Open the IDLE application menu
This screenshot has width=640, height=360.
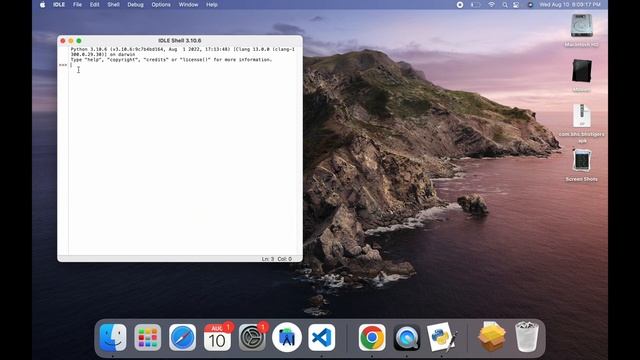59,4
